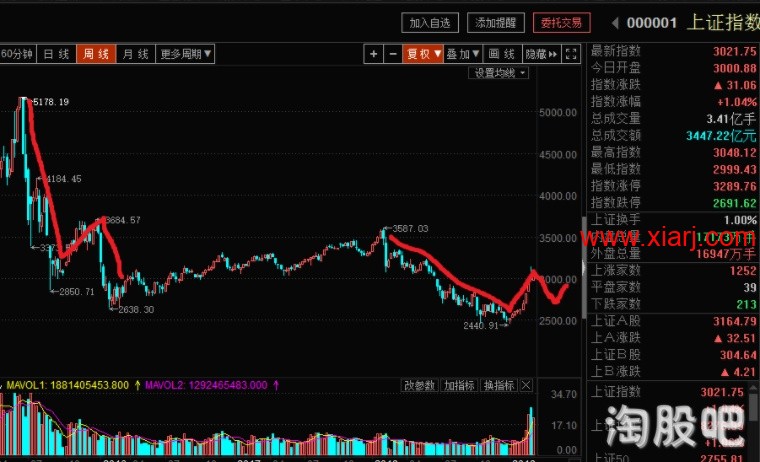Click the MAVOL1 volume average value
The height and width of the screenshot is (462, 760).
point(90,385)
